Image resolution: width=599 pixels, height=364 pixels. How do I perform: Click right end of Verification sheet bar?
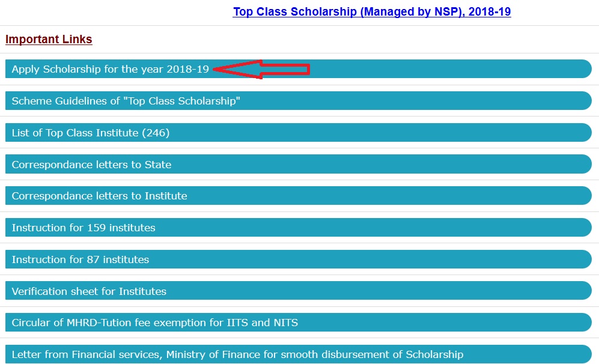point(583,291)
